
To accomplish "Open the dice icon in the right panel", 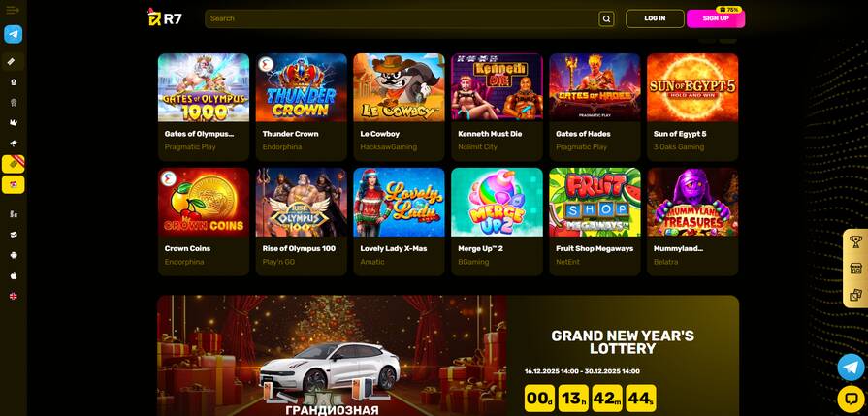I will [x=855, y=295].
